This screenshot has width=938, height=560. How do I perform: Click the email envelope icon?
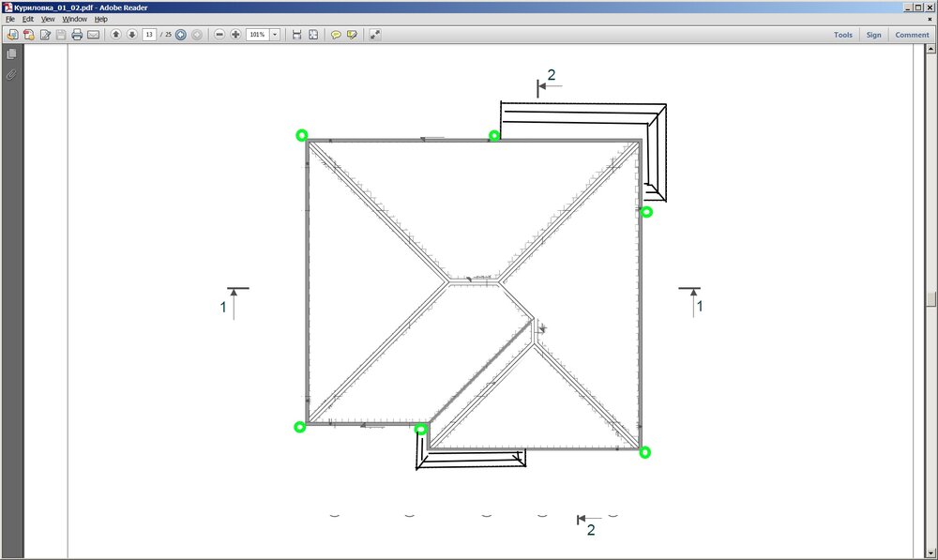pos(93,35)
